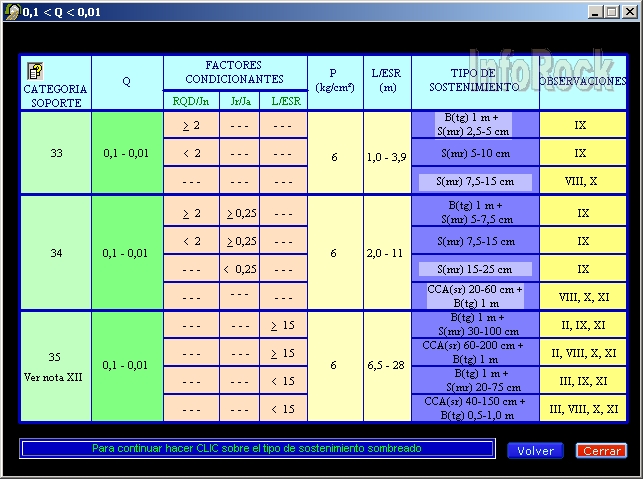Select CCA(sr) 40-150 cm + B(tg) 0,5-1,0 m
Image resolution: width=643 pixels, height=479 pixels.
pyautogui.click(x=475, y=409)
